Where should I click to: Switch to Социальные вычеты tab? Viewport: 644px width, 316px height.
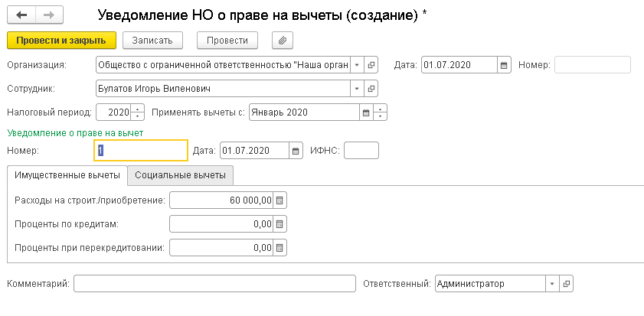pos(180,175)
